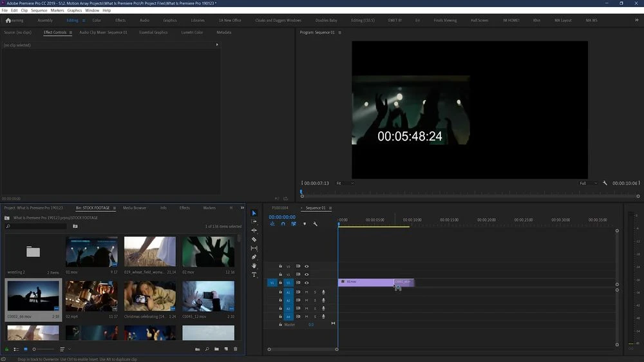Switch to the Lumetri Color tab
The height and width of the screenshot is (362, 644).
192,32
